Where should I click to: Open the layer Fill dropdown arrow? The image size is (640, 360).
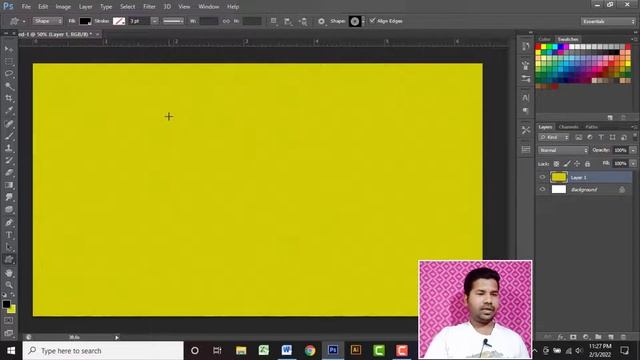click(x=633, y=163)
